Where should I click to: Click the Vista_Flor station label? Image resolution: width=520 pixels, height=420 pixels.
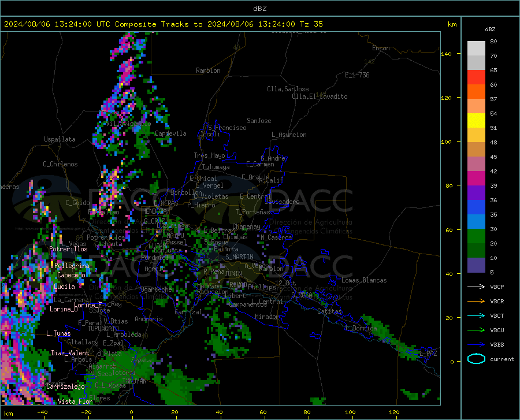click(75, 402)
